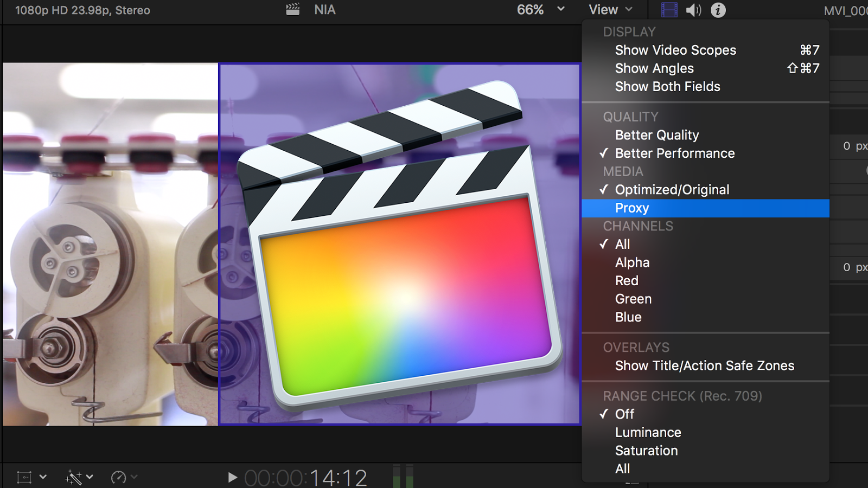
Task: Select the Transform tool icon
Action: pyautogui.click(x=24, y=477)
